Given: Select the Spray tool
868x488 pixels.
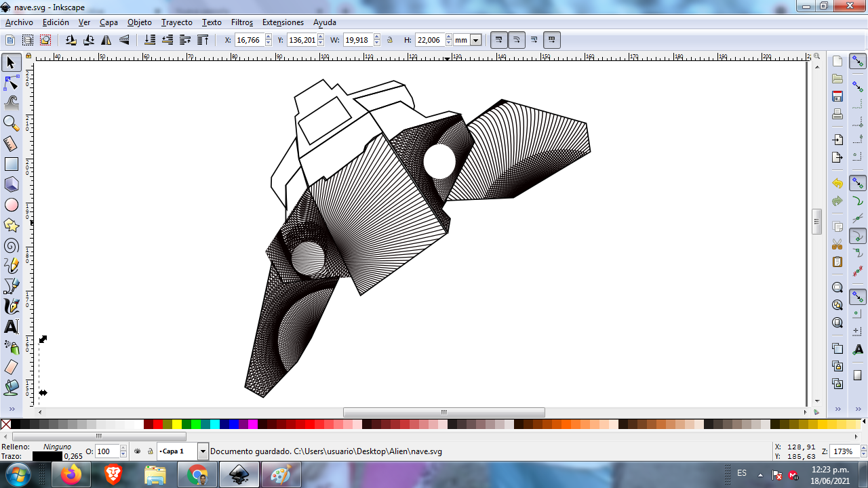Looking at the screenshot, I should click(11, 347).
